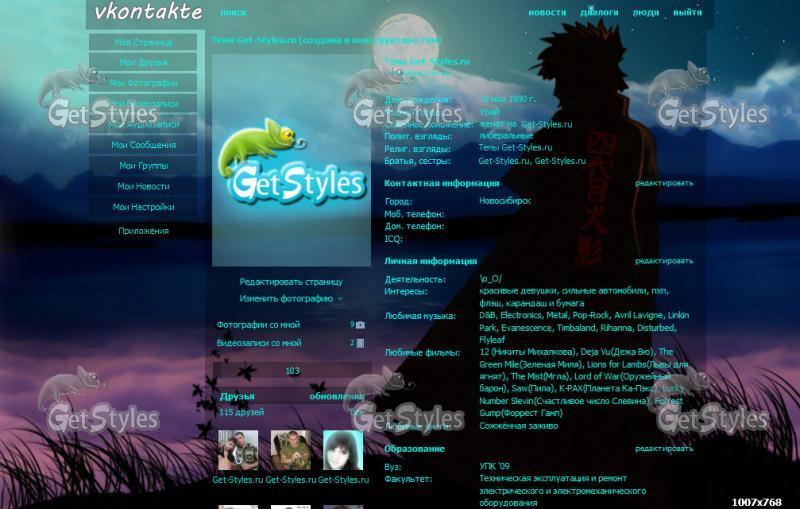Open Мои Фотографии in the sidebar

point(143,83)
